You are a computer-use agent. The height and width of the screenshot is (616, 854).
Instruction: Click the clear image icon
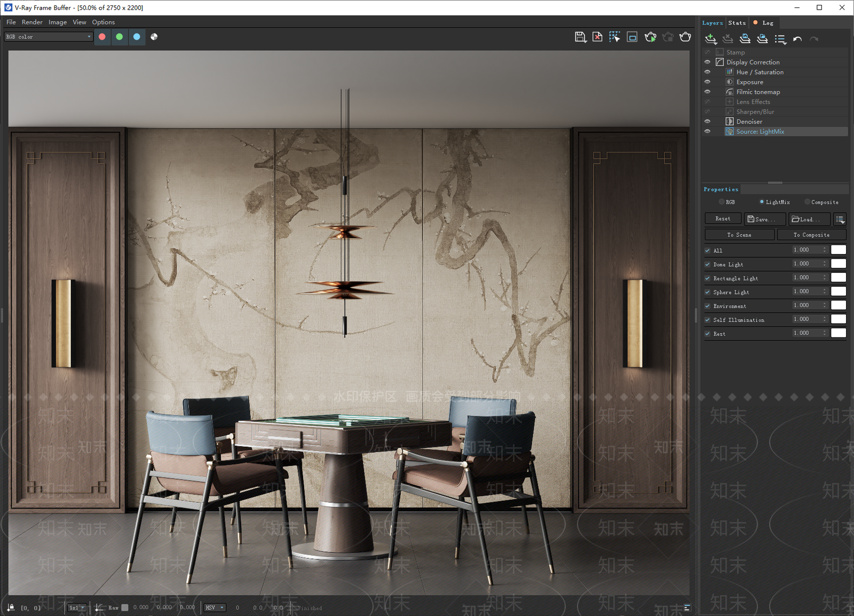point(597,37)
